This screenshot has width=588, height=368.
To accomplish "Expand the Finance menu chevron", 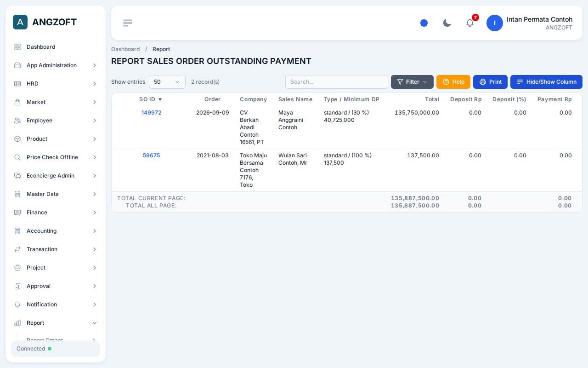I will [x=95, y=213].
